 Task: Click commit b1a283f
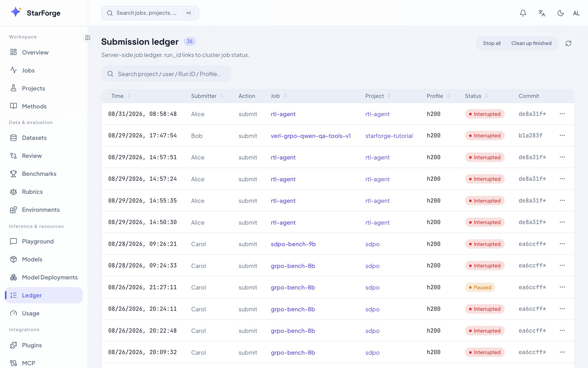[531, 135]
